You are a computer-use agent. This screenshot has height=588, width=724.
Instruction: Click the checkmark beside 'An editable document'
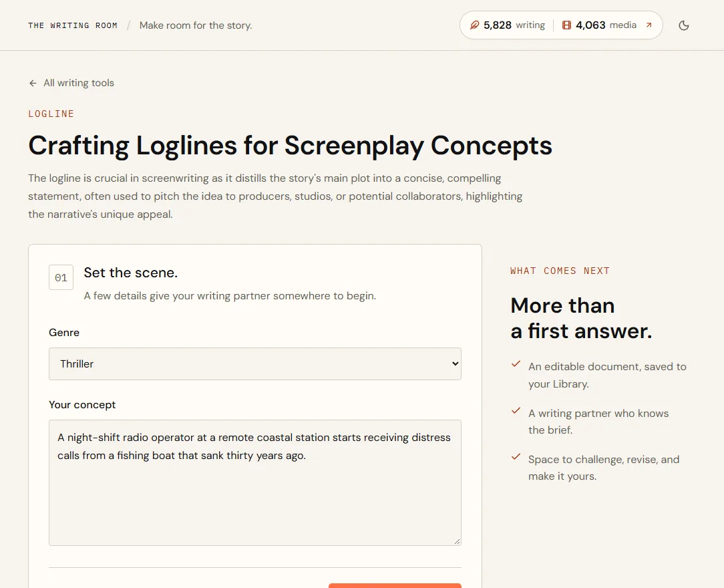tap(516, 364)
